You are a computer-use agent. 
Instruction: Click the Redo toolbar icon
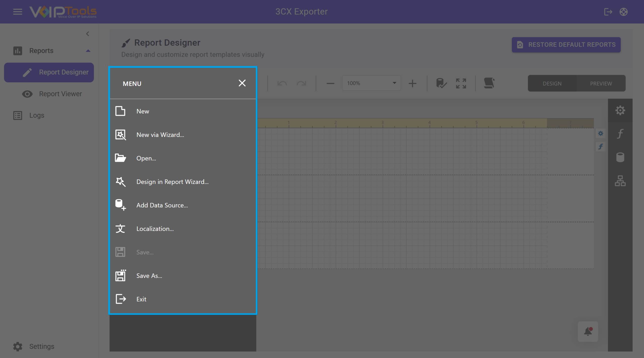(301, 83)
